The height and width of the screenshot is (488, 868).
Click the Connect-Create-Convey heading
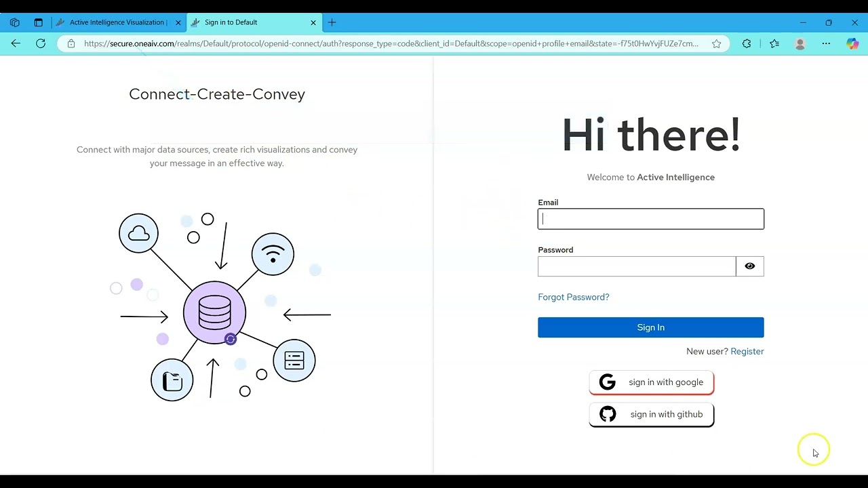click(217, 94)
